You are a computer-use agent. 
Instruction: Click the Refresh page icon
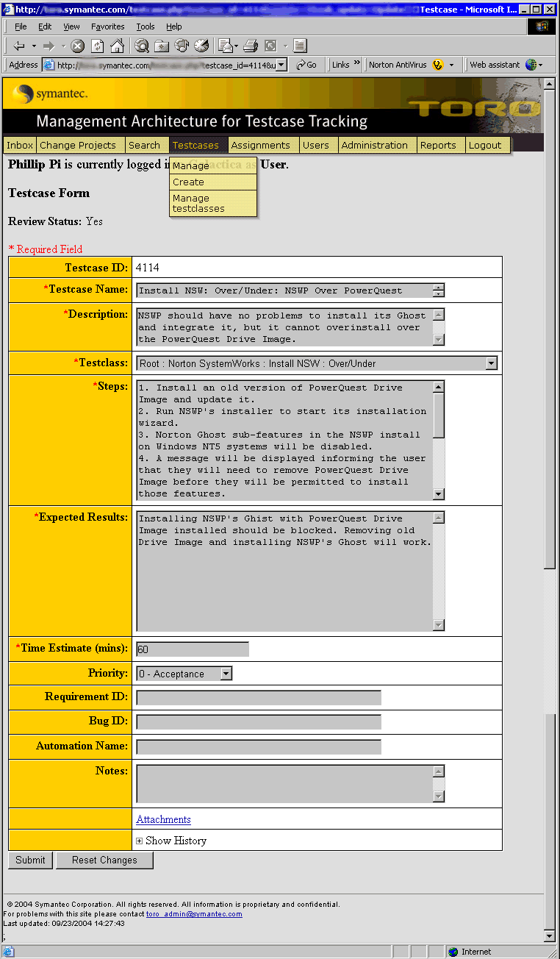pos(97,46)
